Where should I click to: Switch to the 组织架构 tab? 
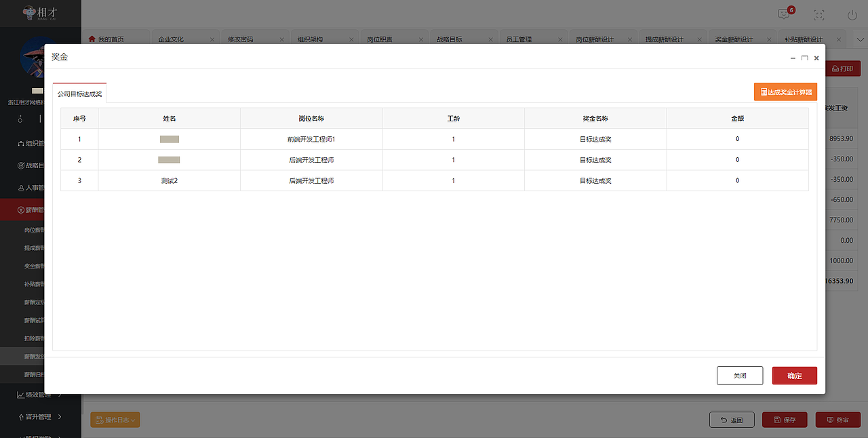310,39
